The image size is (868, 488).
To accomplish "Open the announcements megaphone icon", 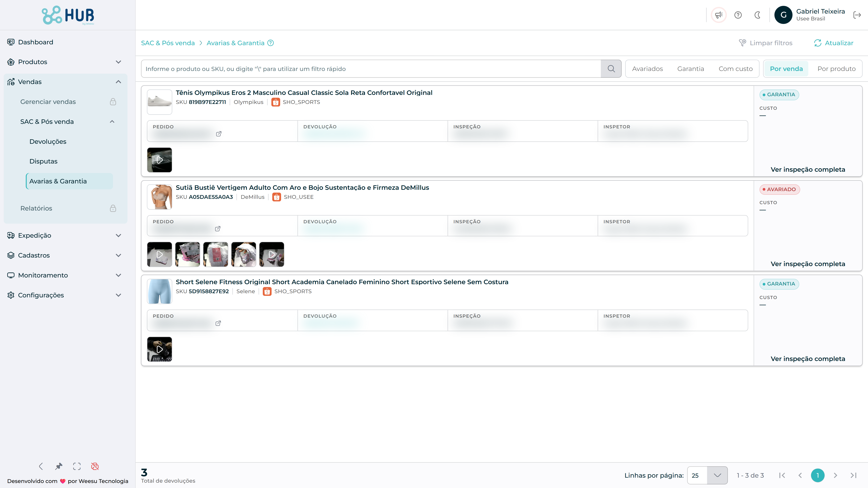I will coord(719,15).
